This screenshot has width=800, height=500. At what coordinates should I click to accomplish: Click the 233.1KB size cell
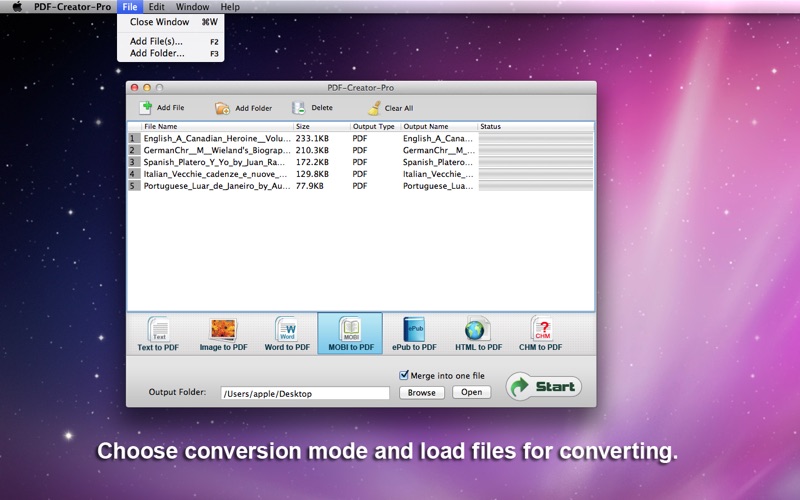coord(312,138)
